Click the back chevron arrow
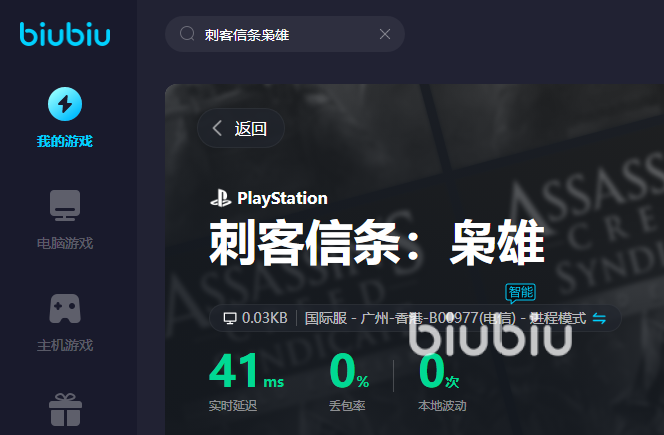The height and width of the screenshot is (435, 664). point(217,128)
